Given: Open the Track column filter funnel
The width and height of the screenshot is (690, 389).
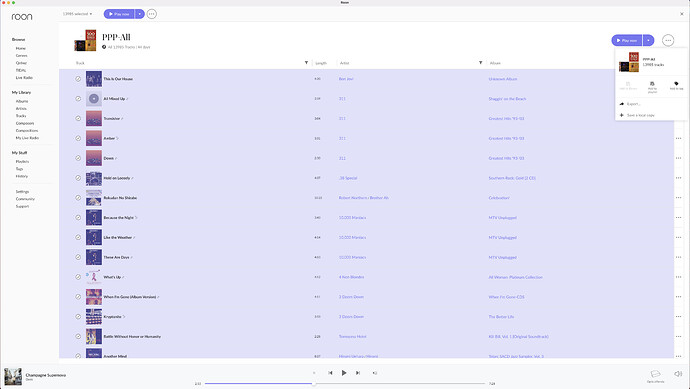Looking at the screenshot, I should pyautogui.click(x=306, y=63).
